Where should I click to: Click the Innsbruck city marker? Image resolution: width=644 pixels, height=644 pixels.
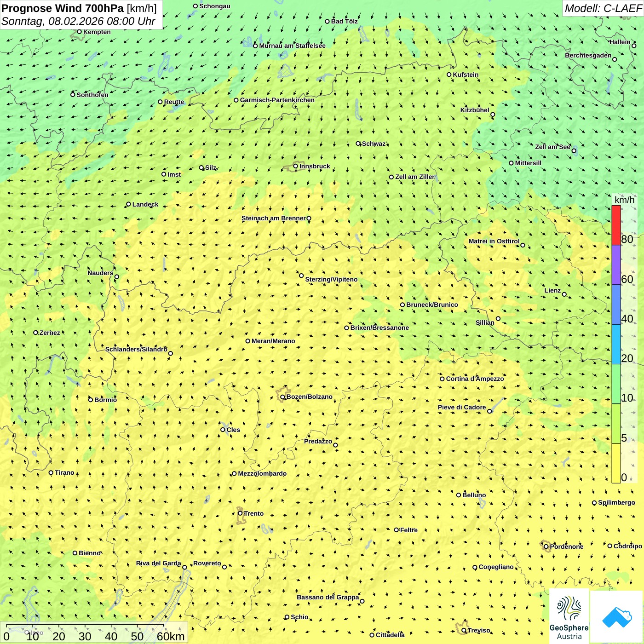(x=296, y=166)
